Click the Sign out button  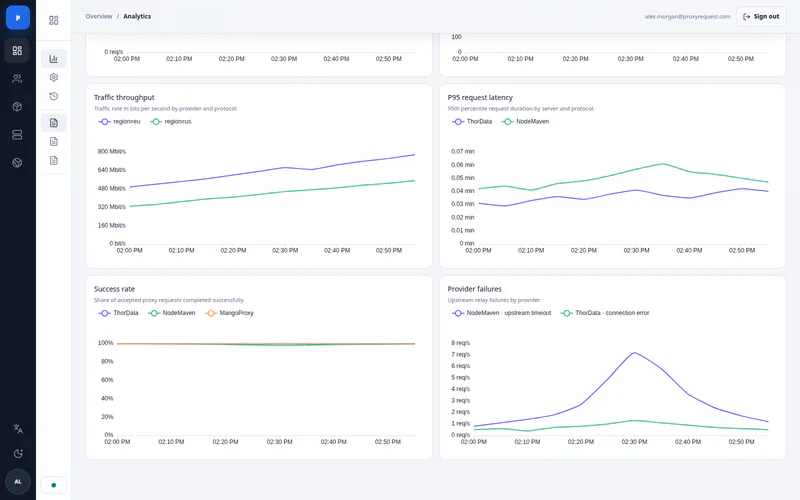click(761, 16)
